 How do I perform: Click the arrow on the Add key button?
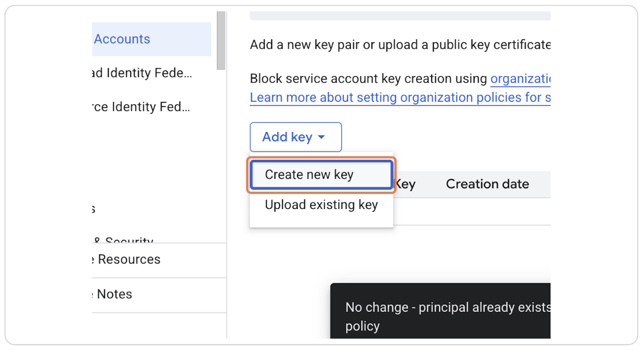pyautogui.click(x=321, y=137)
